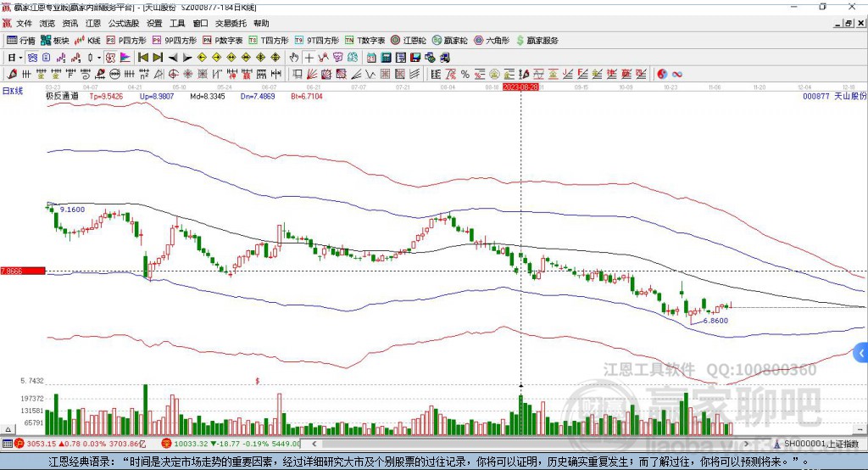Open the 赢家服务 dollar-sign service
868x470 pixels.
coord(537,41)
